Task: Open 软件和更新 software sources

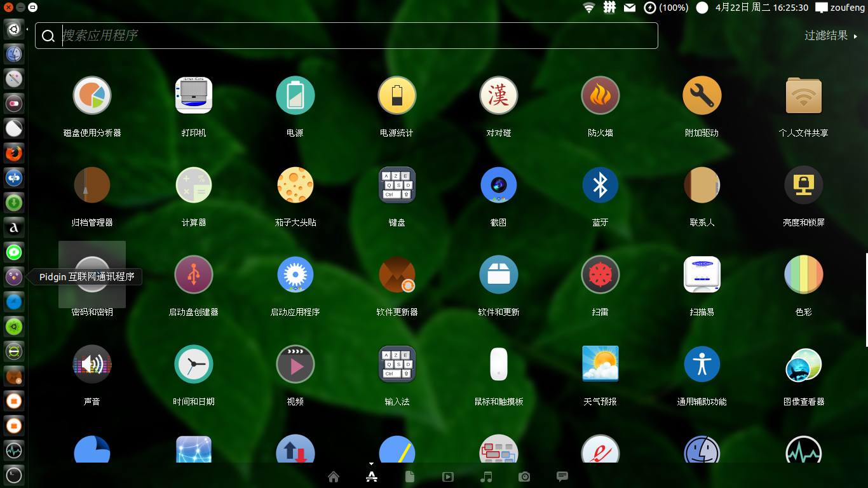Action: pos(499,274)
